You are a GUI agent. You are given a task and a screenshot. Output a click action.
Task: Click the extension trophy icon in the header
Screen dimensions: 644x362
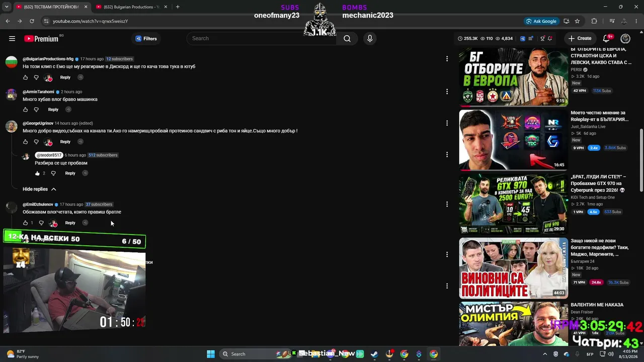coord(542,39)
